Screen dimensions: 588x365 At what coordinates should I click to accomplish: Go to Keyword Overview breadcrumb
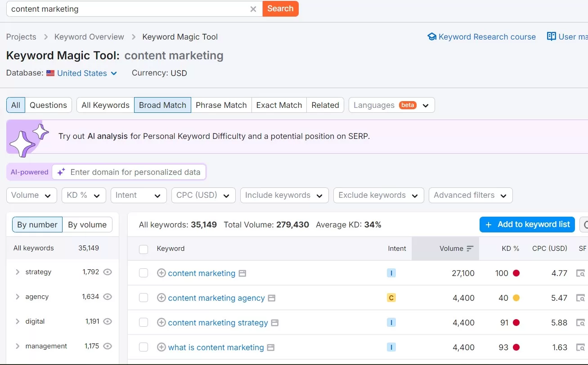(89, 37)
